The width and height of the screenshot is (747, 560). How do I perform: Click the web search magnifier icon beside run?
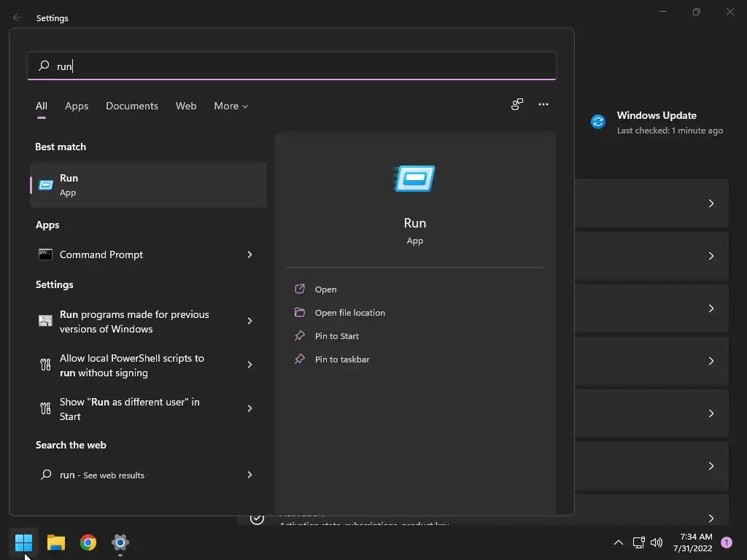click(x=46, y=474)
